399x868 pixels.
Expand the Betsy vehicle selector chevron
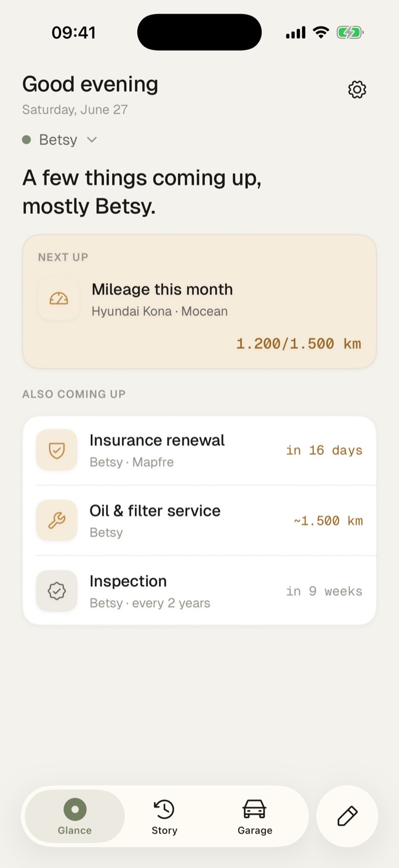92,140
